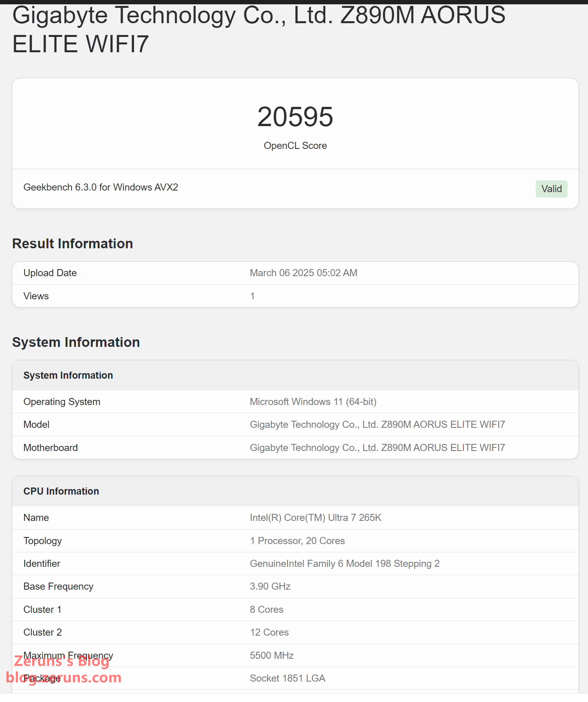Click the Identifier label

42,564
